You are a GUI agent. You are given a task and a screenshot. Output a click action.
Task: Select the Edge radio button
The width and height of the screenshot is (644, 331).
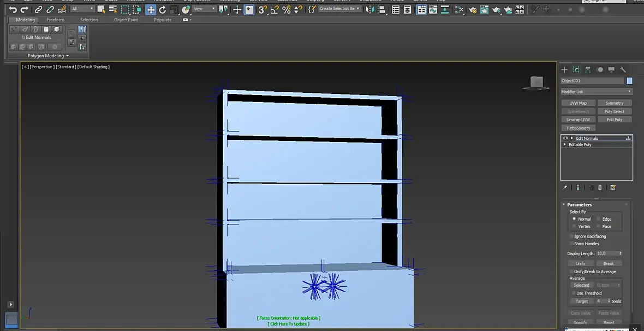598,218
